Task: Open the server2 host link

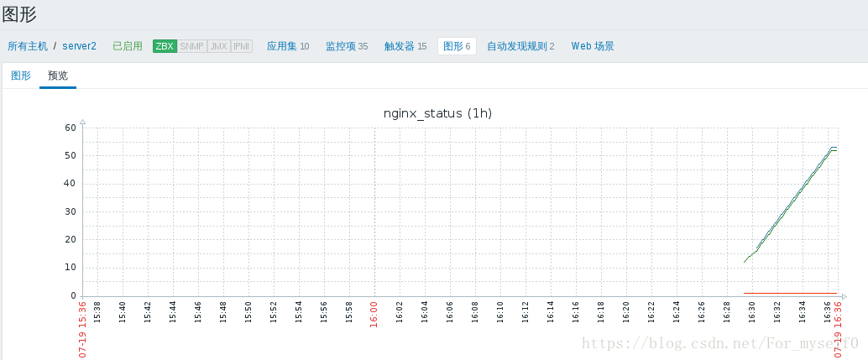Action: [x=79, y=46]
